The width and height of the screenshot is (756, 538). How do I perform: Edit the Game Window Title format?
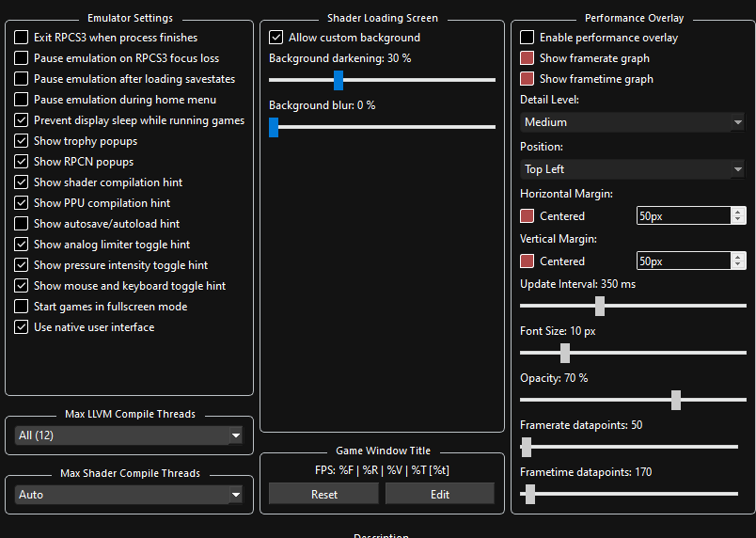coord(440,495)
